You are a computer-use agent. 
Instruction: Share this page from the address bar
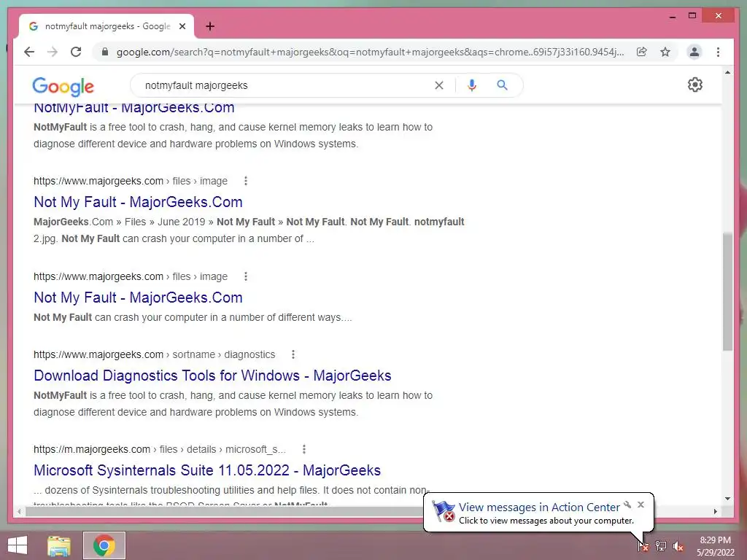click(x=642, y=52)
